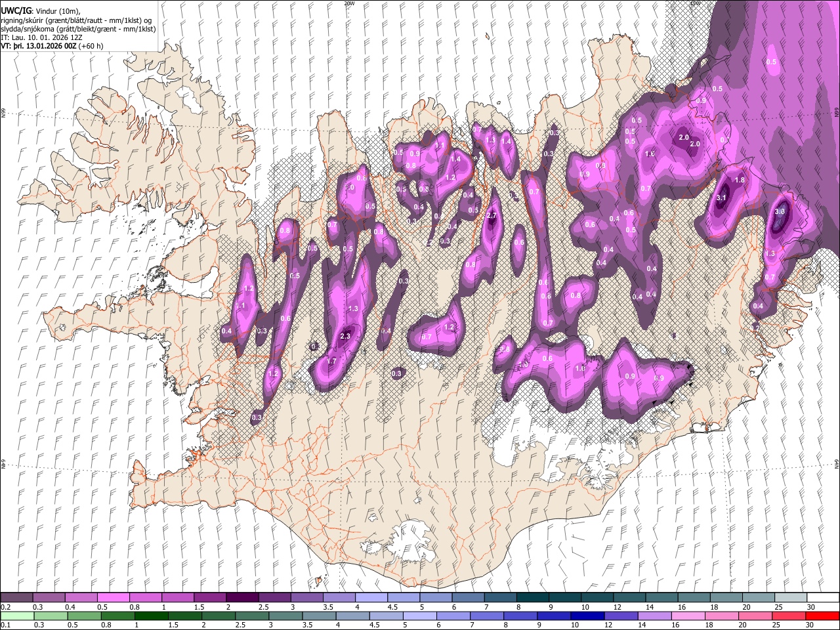Click the 15W longitude label at top
840x630 pixels.
(695, 3)
